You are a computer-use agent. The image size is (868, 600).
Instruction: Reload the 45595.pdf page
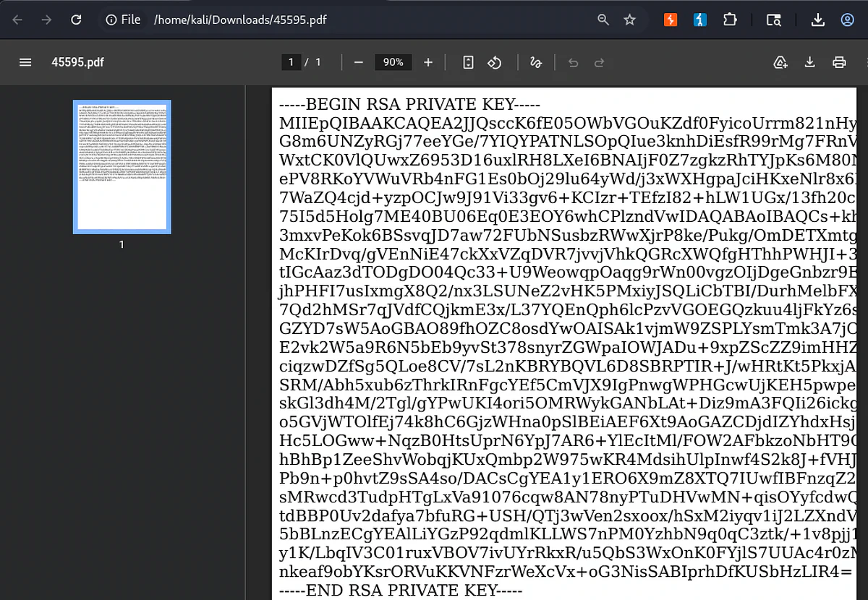click(x=75, y=20)
